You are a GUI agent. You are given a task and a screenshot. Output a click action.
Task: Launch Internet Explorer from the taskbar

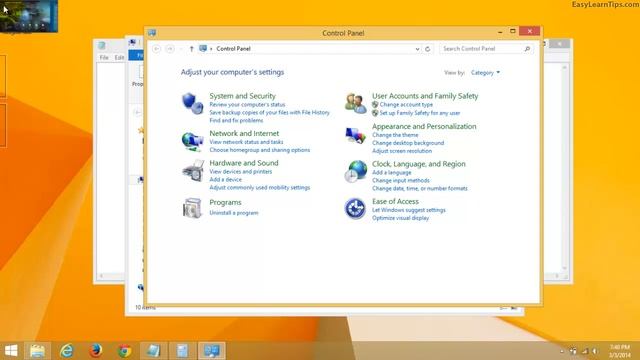click(67, 351)
